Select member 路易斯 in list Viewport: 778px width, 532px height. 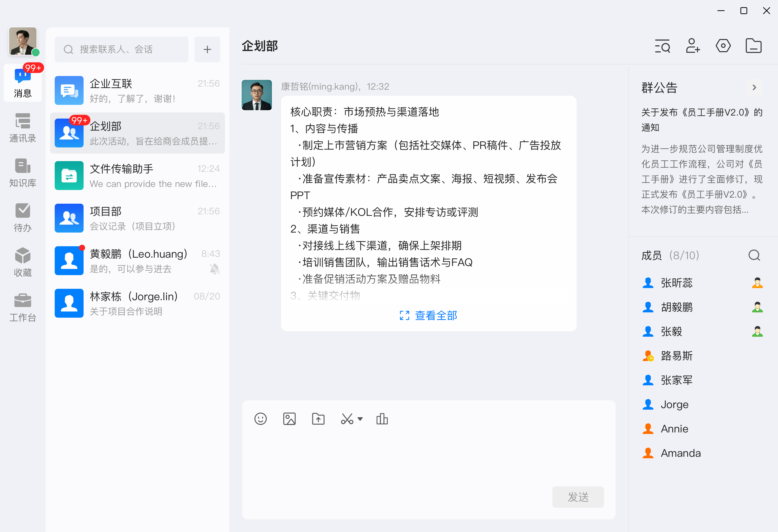pos(702,356)
